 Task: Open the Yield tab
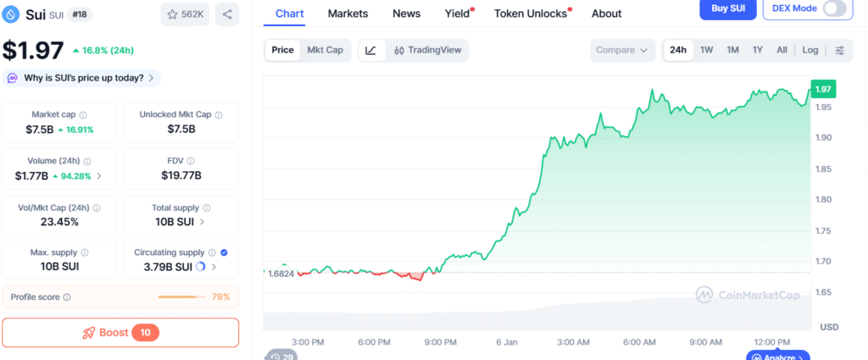coord(458,14)
